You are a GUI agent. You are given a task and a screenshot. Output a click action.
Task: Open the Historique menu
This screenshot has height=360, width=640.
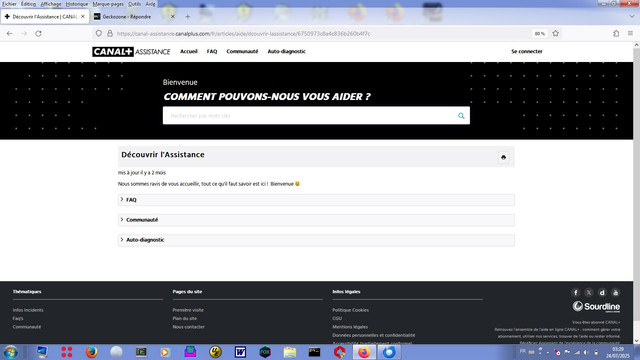[x=77, y=4]
